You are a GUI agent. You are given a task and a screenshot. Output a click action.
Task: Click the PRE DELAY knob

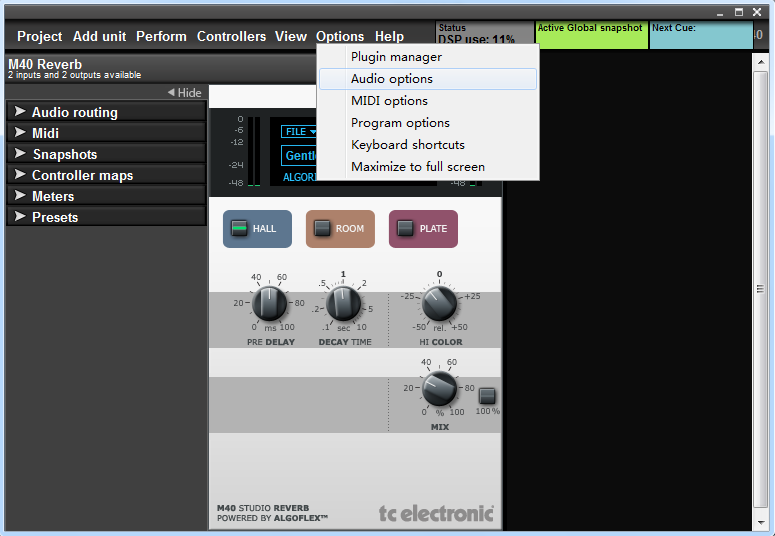pos(269,303)
